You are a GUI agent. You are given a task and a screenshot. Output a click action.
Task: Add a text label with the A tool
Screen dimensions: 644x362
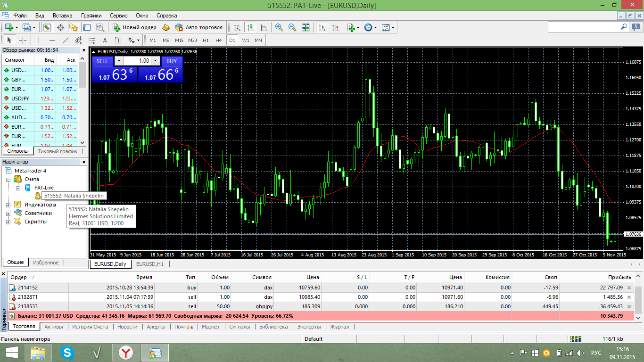(105, 40)
